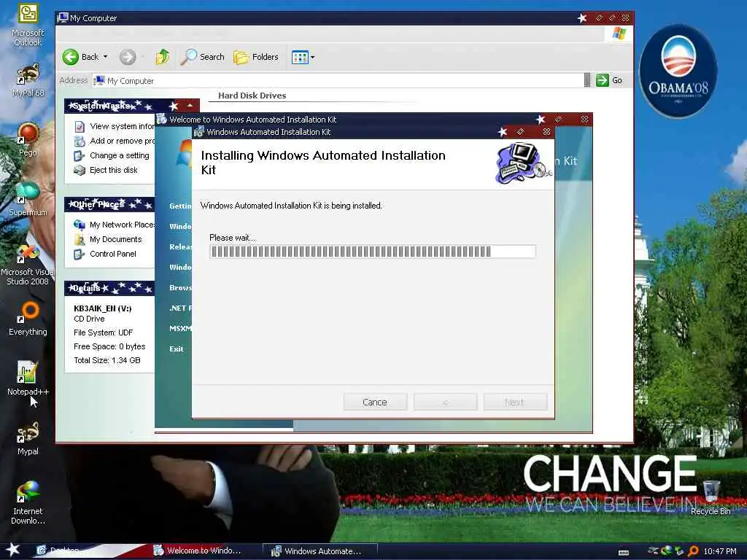
Task: Click the Go button beside address bar
Action: pyautogui.click(x=609, y=80)
